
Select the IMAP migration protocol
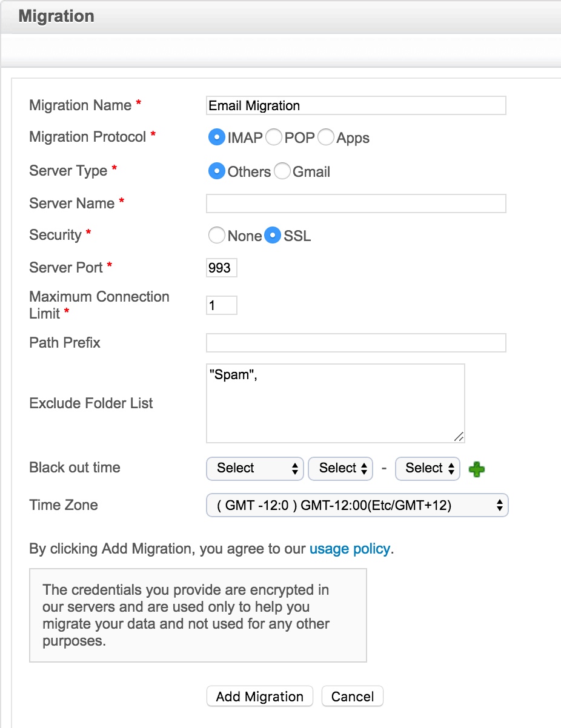217,137
